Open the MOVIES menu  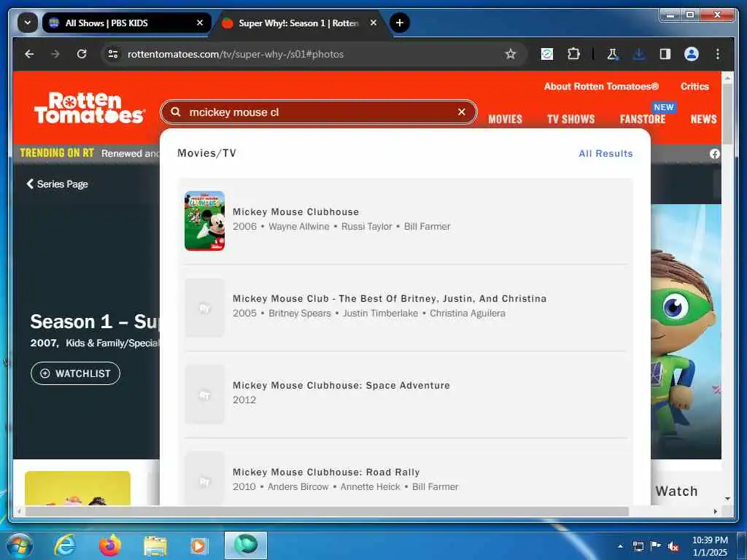coord(505,119)
